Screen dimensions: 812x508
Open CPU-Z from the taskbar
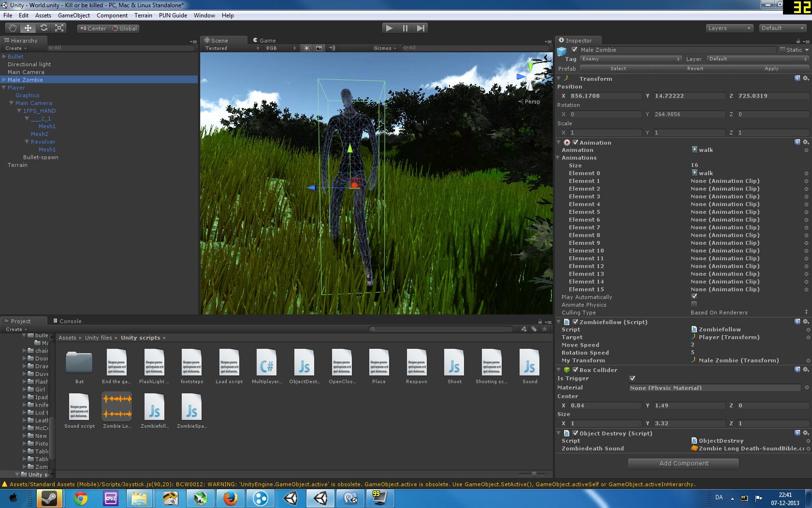point(111,498)
